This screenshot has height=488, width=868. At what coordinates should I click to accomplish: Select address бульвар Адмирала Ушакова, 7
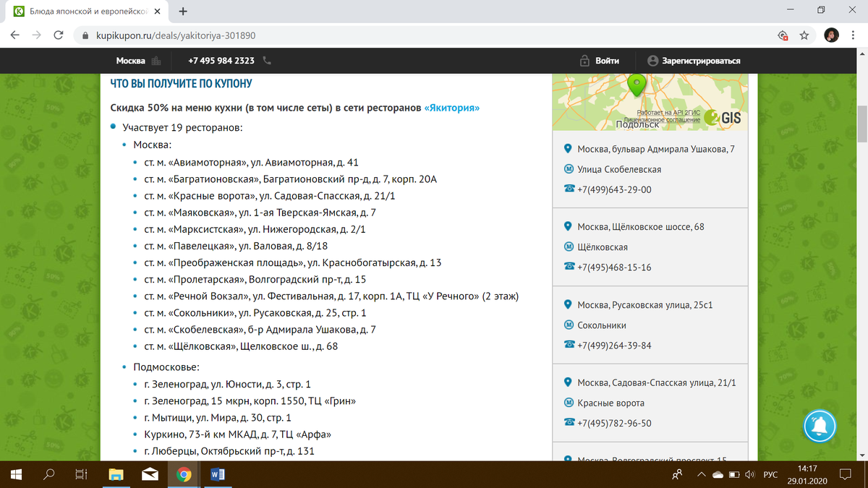pos(656,149)
